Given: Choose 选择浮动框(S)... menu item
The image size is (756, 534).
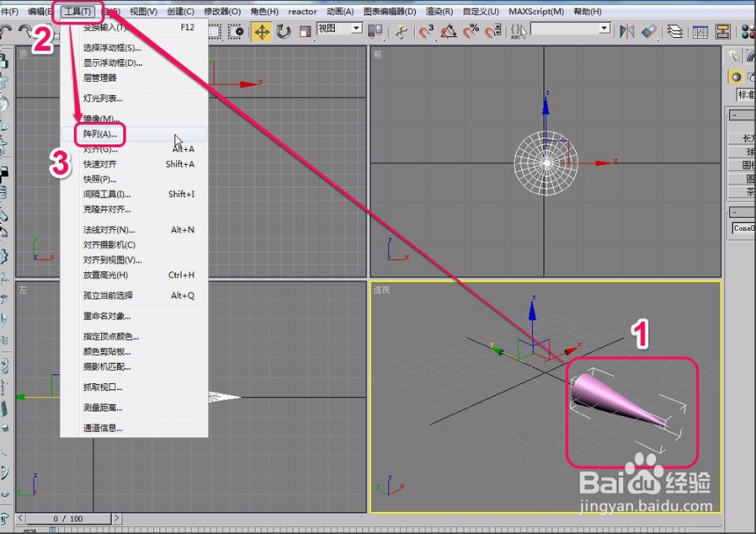Looking at the screenshot, I should (x=134, y=47).
